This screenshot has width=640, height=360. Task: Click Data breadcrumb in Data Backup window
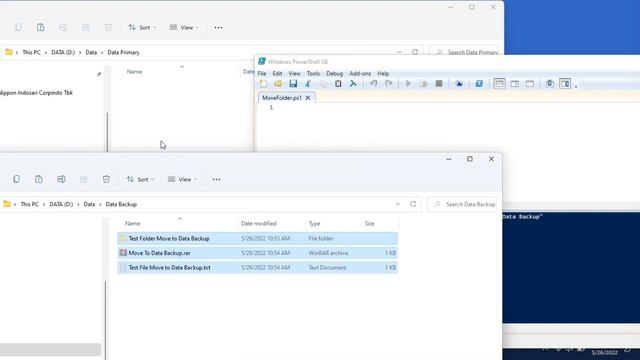click(x=89, y=204)
